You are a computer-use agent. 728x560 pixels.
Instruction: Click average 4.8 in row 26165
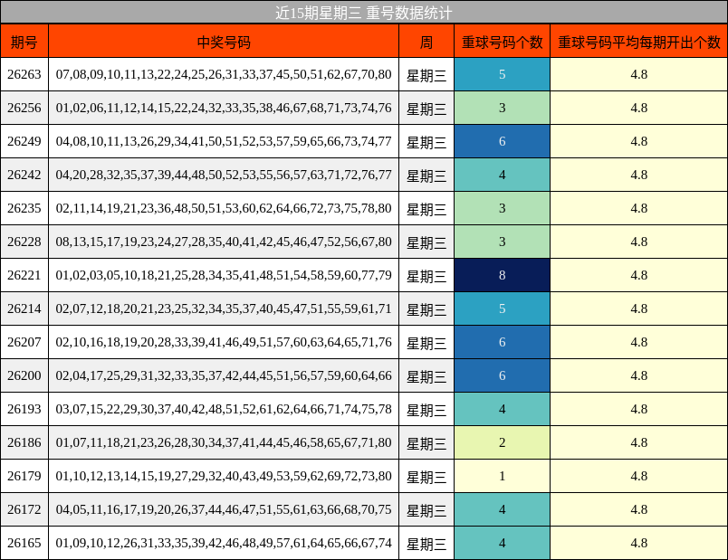[639, 543]
